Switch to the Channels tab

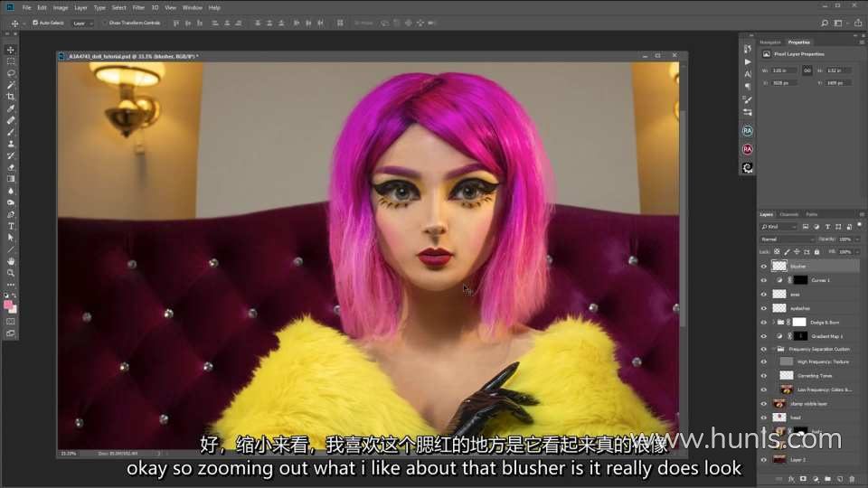788,214
